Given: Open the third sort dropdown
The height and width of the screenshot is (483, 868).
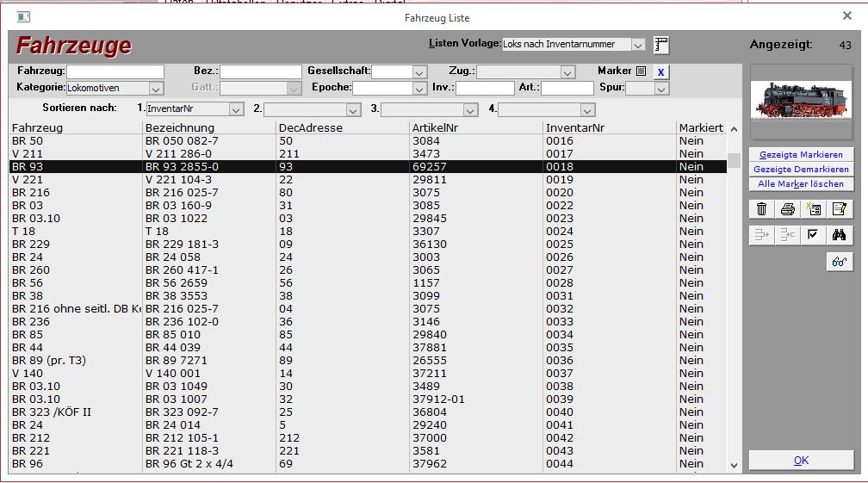Looking at the screenshot, I should [x=470, y=110].
